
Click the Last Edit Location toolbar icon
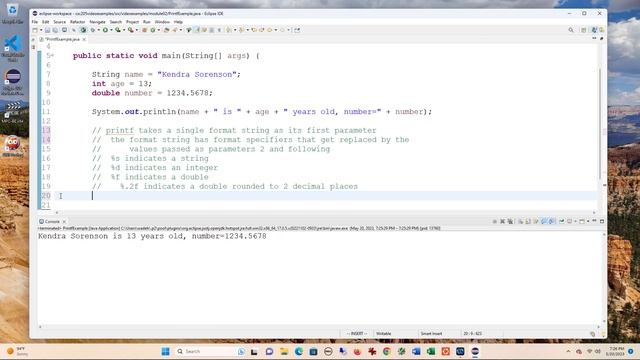(x=253, y=30)
